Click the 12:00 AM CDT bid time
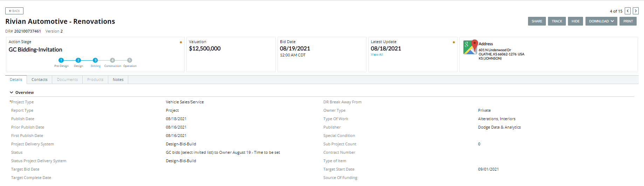This screenshot has width=644, height=186. tap(293, 55)
